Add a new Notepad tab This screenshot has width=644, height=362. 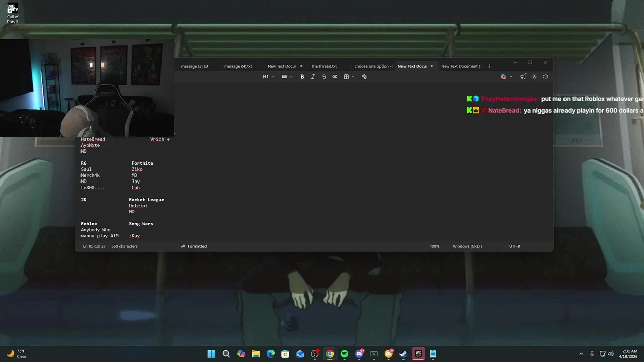tap(489, 66)
